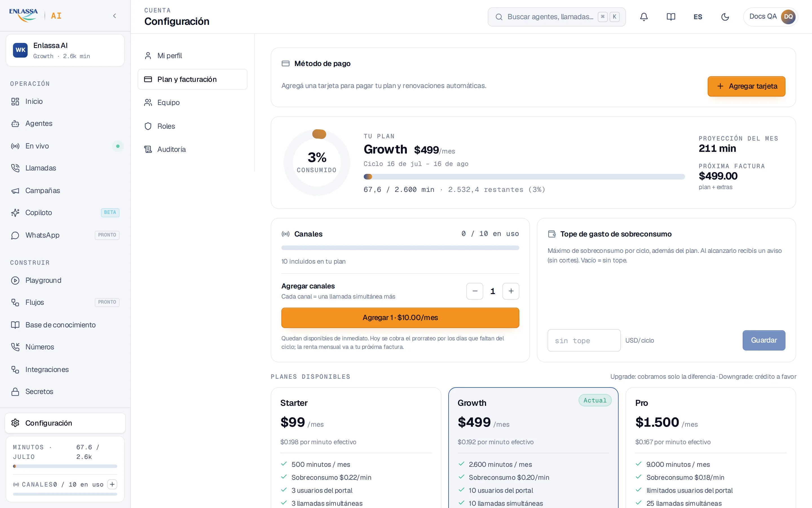Add channel via plus icon in sidebar footer
The height and width of the screenshot is (508, 812).
112,484
